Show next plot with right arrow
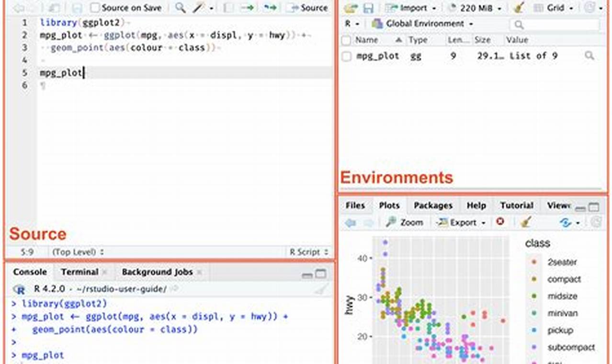 coord(369,222)
